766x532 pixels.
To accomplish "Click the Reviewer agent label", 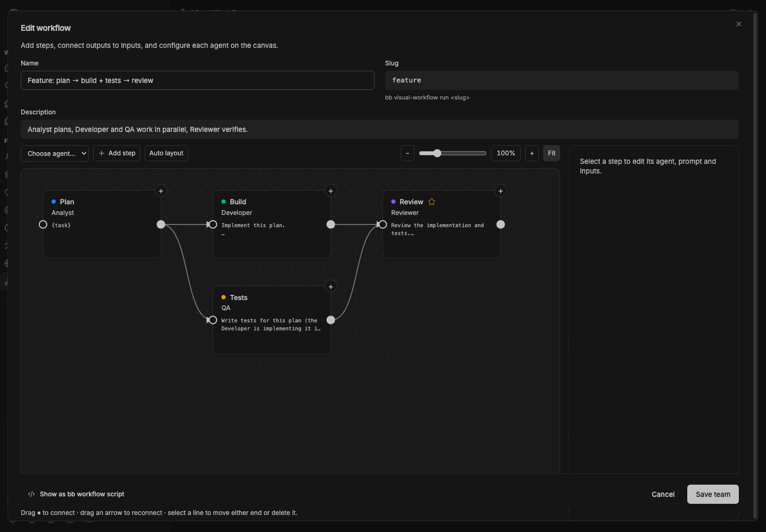I will pos(405,213).
